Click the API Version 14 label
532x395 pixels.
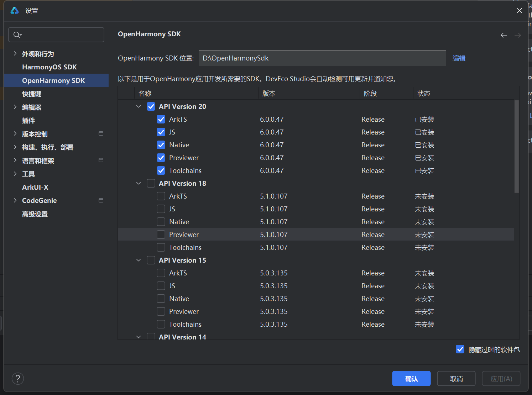tap(182, 337)
